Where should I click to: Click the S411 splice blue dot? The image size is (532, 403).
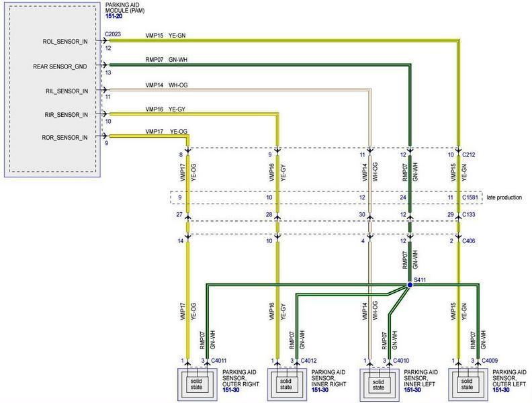(410, 285)
